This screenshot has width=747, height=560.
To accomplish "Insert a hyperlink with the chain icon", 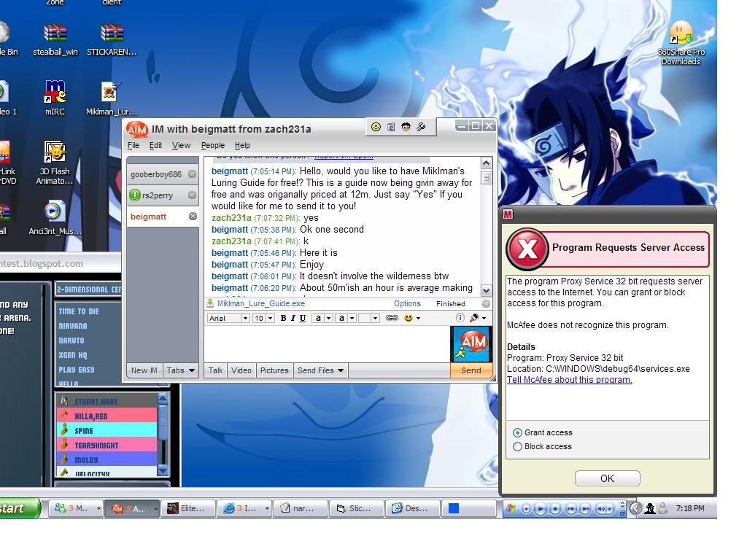I will pos(392,318).
